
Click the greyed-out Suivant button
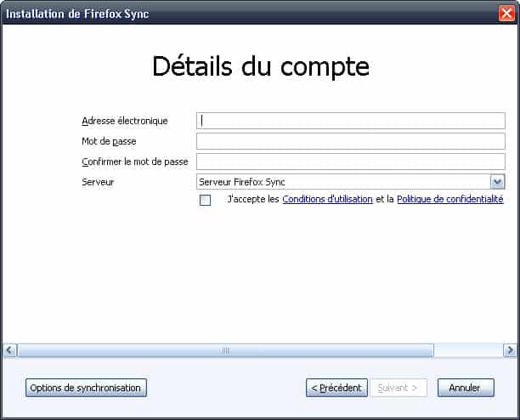(x=398, y=388)
